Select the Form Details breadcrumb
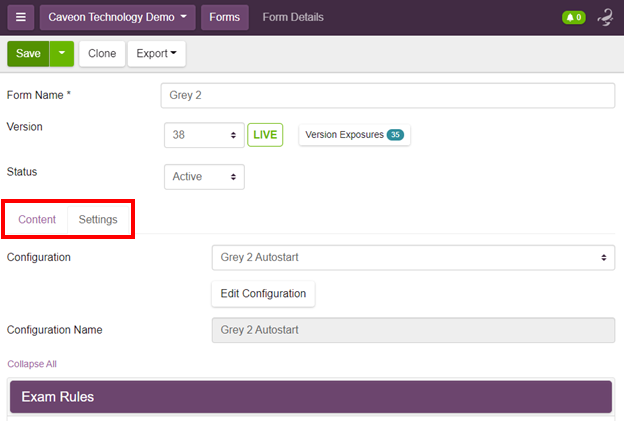Screen dimensions: 624x421 [293, 17]
